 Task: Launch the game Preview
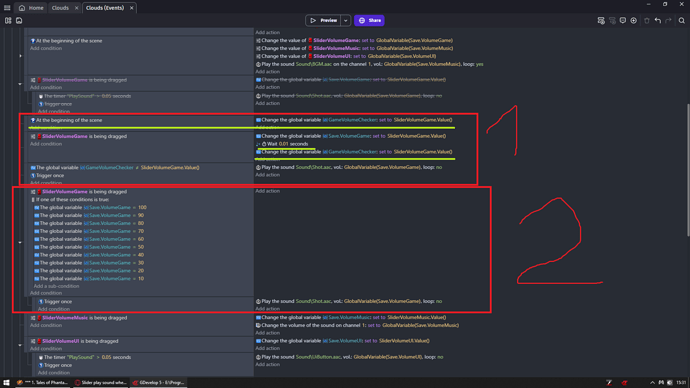[x=323, y=21]
